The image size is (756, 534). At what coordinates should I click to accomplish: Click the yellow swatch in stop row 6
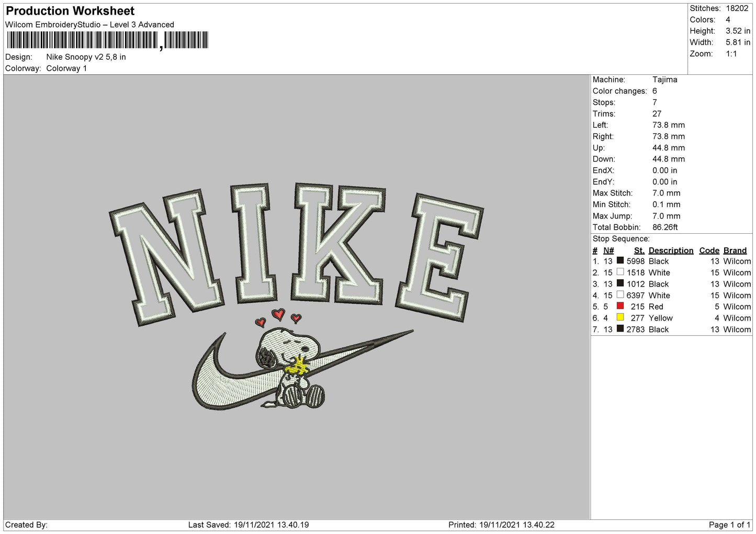point(620,317)
